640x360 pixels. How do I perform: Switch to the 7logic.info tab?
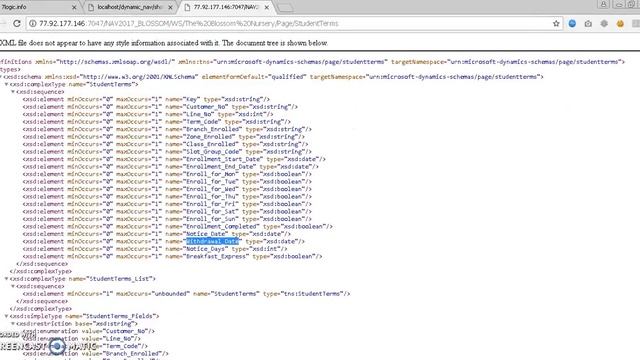(x=37, y=7)
